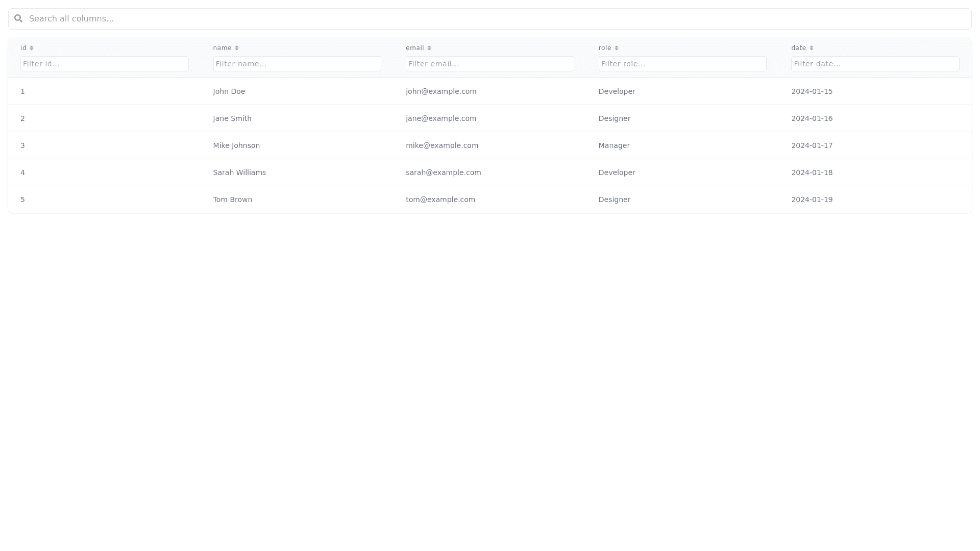This screenshot has height=551, width=980.
Task: Click the Filter name input
Action: [297, 64]
